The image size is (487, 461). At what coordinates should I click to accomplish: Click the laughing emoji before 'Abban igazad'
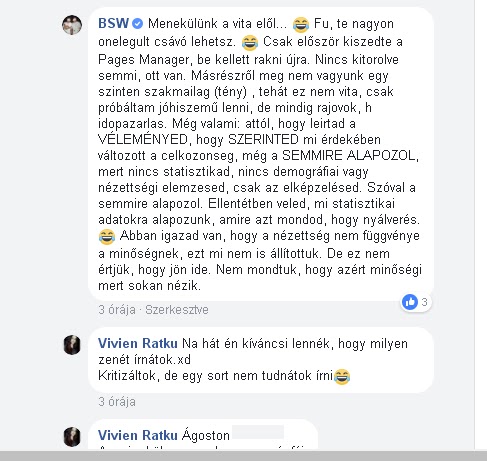(x=107, y=237)
